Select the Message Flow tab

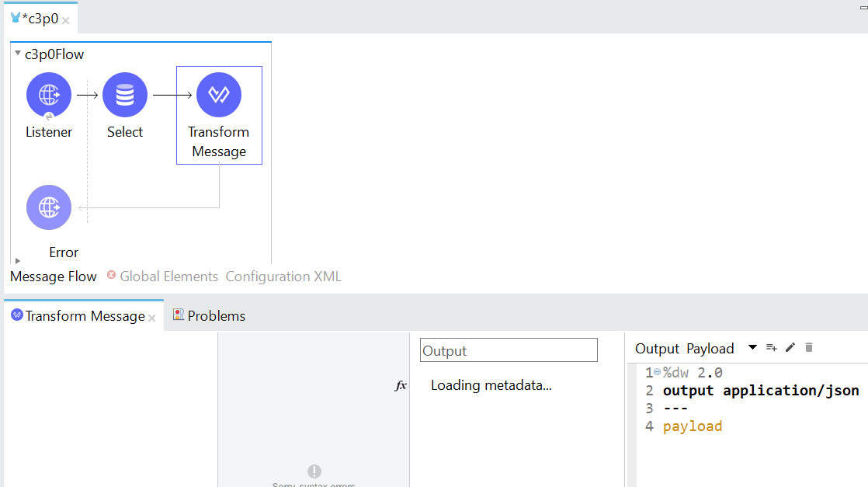pos(54,277)
